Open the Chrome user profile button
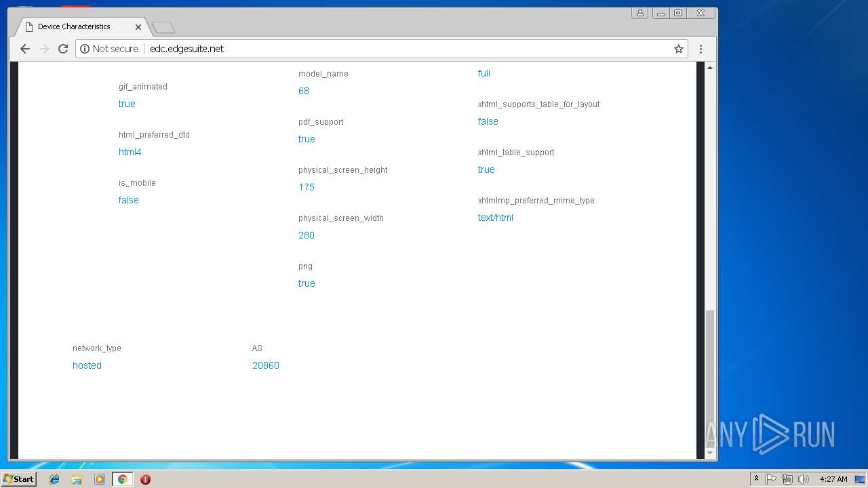This screenshot has height=488, width=868. click(x=639, y=13)
